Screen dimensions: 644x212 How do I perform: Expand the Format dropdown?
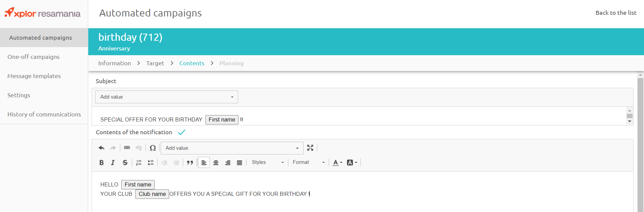coord(309,163)
